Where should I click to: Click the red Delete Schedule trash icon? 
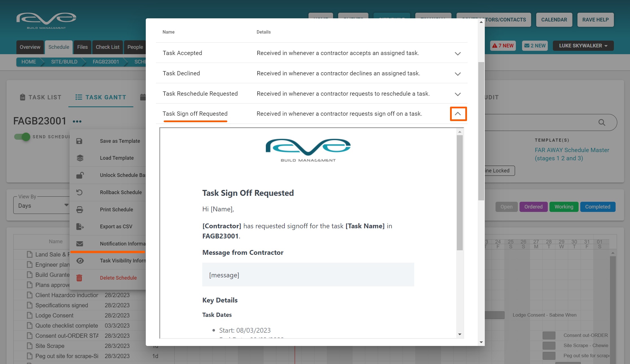point(79,278)
